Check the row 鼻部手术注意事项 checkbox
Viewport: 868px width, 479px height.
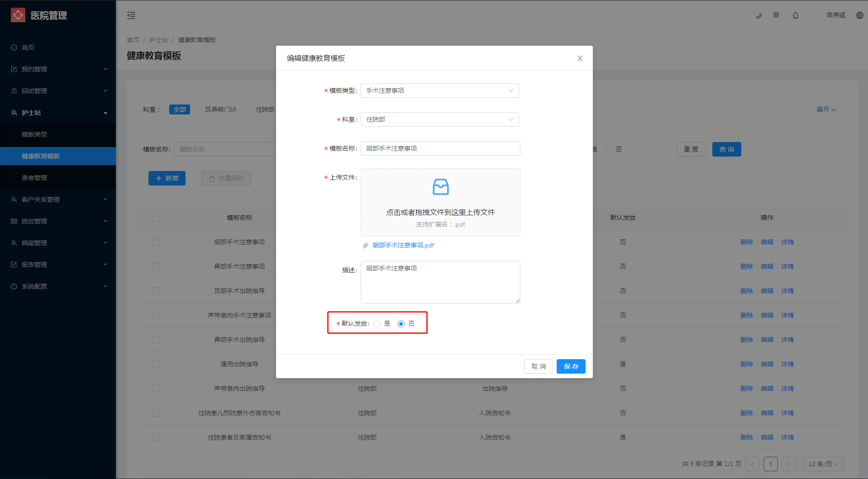(x=157, y=266)
